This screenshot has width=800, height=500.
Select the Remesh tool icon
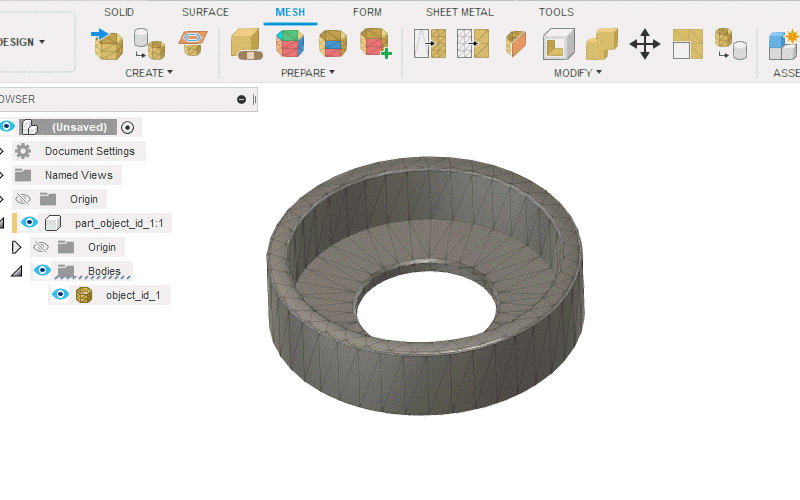click(x=430, y=43)
